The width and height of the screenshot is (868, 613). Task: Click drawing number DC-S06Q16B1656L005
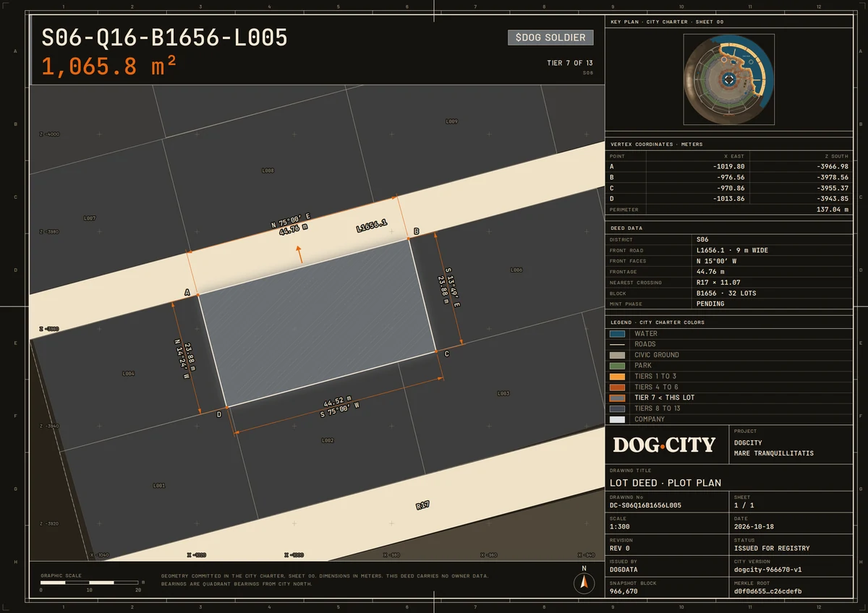coord(645,505)
